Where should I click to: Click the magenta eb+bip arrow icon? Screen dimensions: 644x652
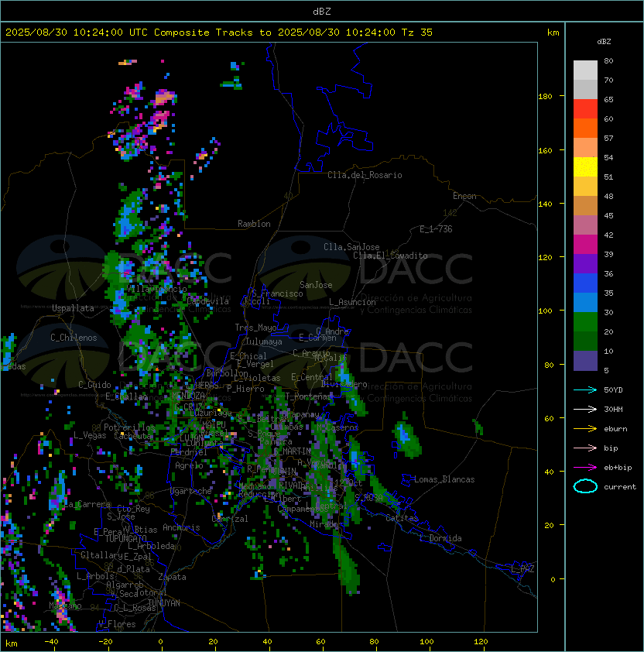(x=585, y=468)
